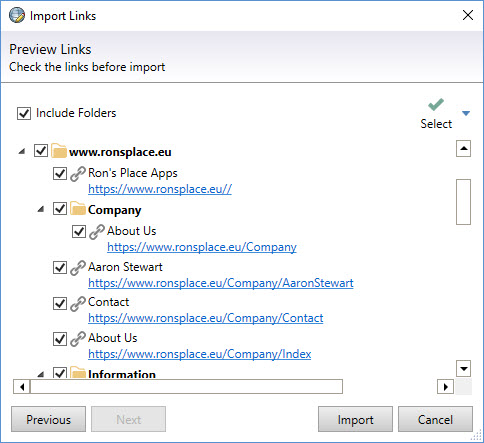
Task: Click the Company folder icon
Action: pyautogui.click(x=78, y=209)
